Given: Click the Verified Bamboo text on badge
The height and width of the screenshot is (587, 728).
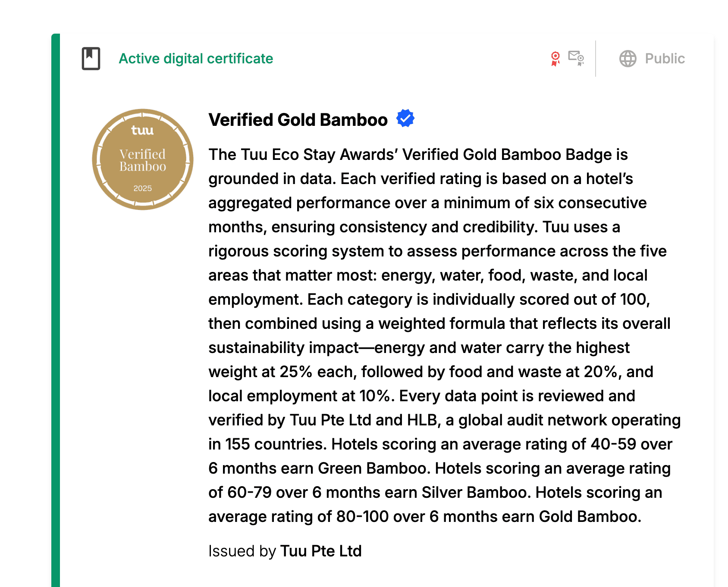Looking at the screenshot, I should pos(143,160).
